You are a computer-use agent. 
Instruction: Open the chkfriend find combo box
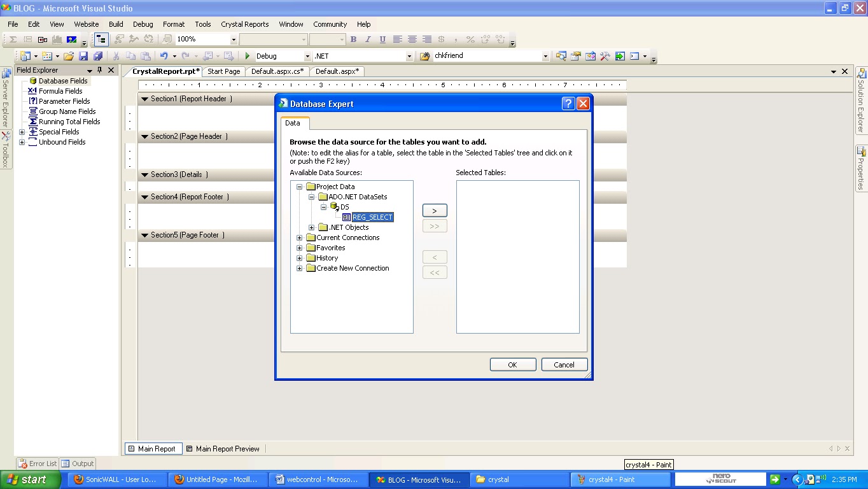(x=545, y=56)
